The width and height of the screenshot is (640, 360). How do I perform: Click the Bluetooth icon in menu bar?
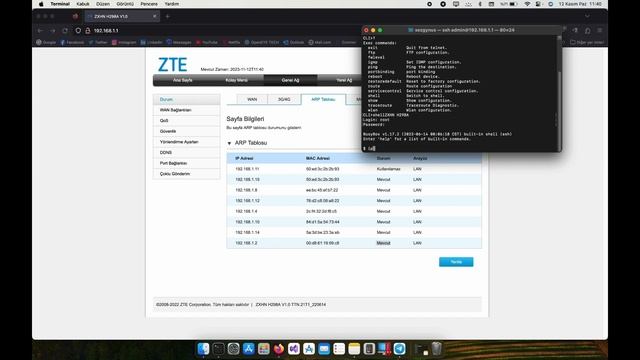coord(480,4)
